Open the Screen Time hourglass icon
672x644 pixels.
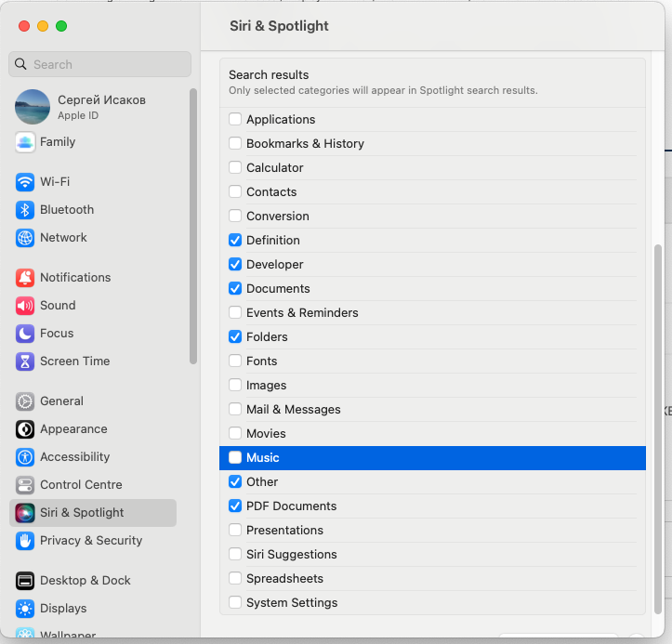25,361
